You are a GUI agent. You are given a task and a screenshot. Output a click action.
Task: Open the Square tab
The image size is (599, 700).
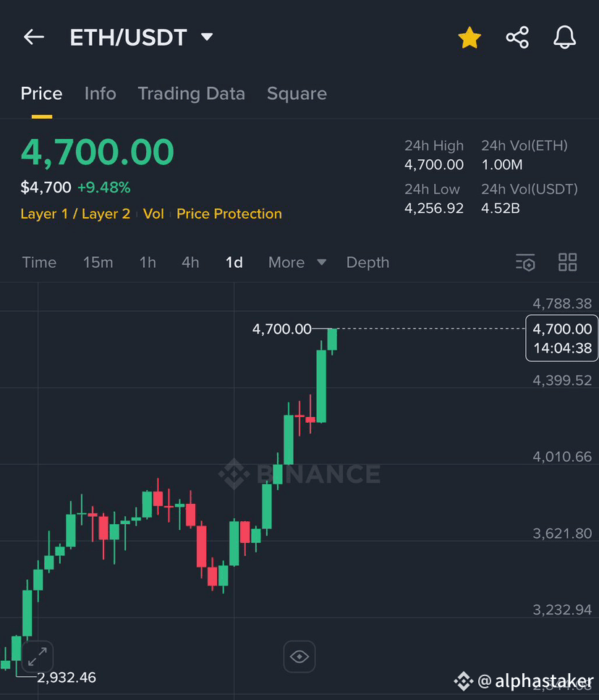click(297, 94)
